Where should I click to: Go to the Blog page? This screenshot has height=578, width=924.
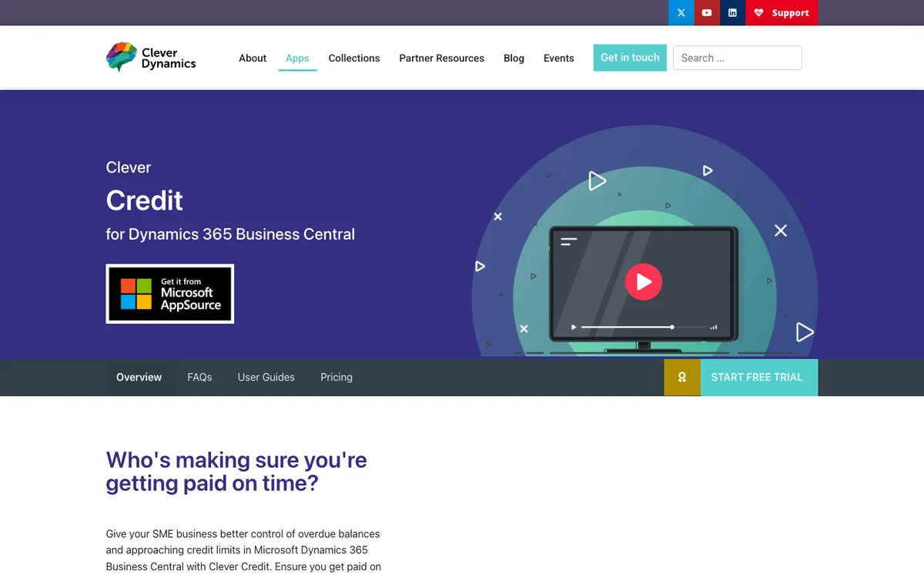(514, 58)
